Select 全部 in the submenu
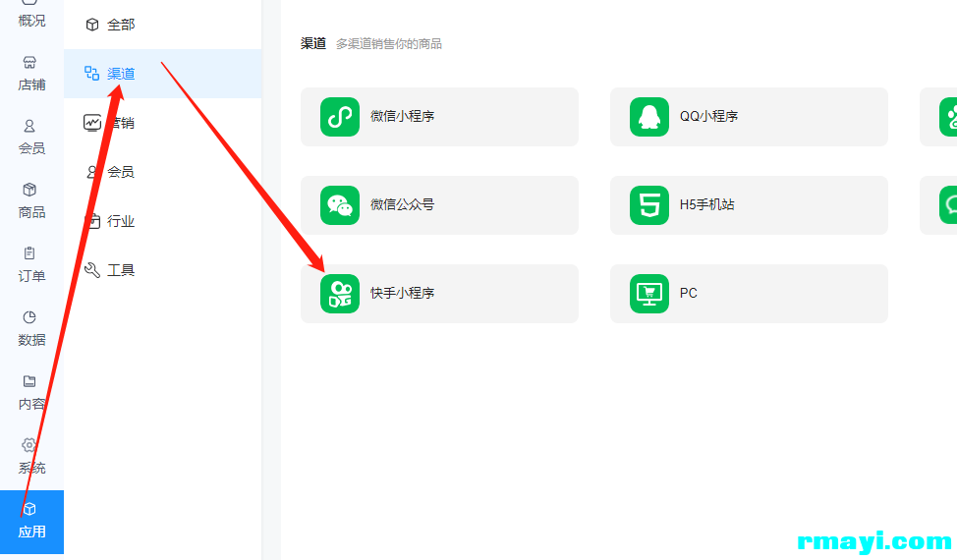This screenshot has height=560, width=957. pos(121,25)
